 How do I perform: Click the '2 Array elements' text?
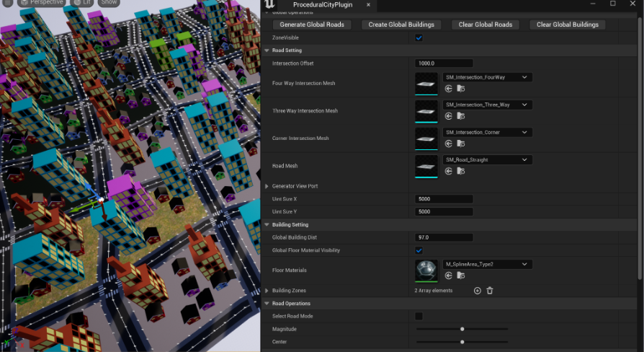434,291
